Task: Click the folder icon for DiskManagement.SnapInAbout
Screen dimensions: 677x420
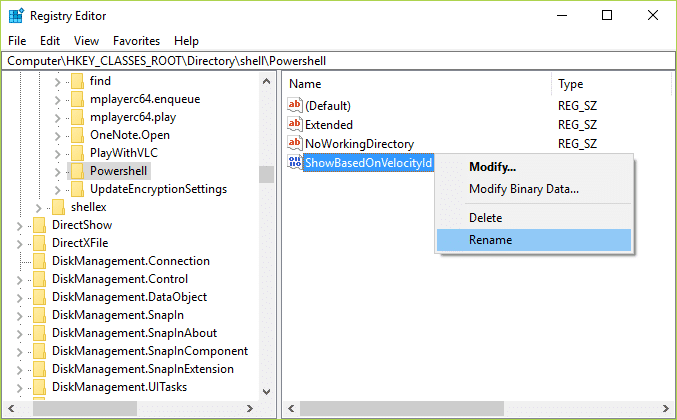Action: [39, 333]
